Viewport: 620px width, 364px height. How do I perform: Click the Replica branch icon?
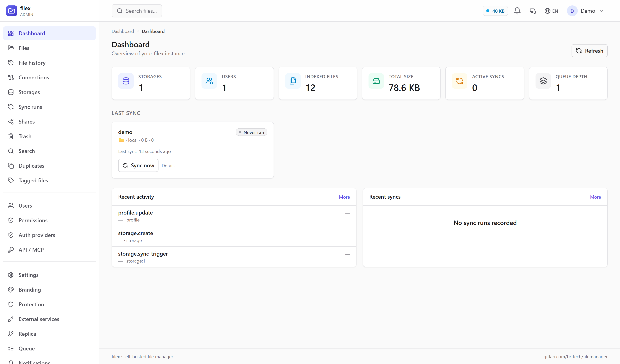coord(11,334)
